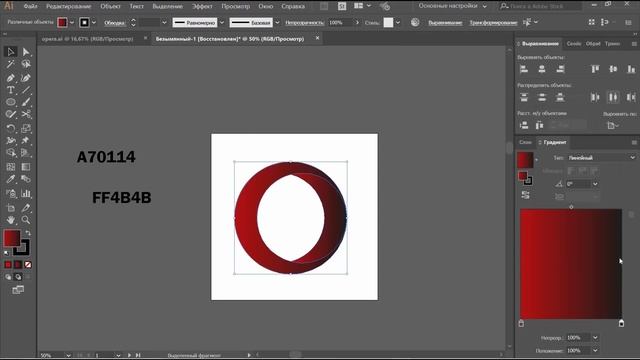The height and width of the screenshot is (360, 640).
Task: Select the Direct Selection tool
Action: tap(26, 52)
